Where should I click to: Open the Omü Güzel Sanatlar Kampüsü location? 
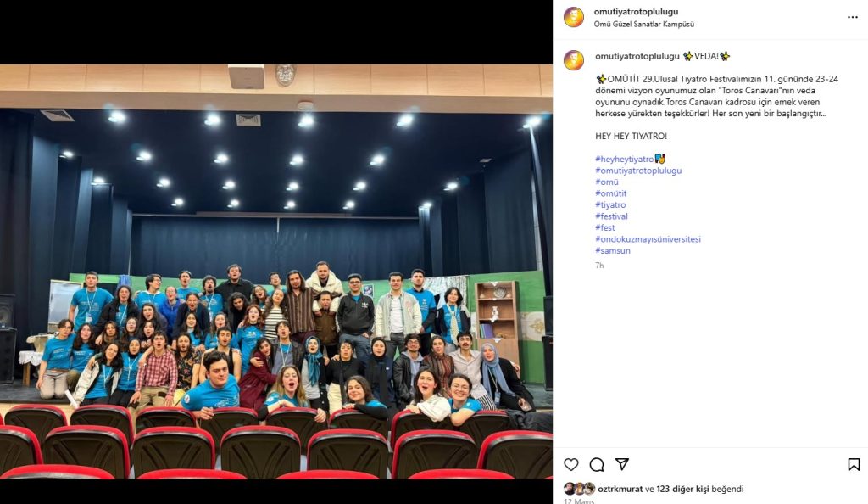(x=644, y=24)
